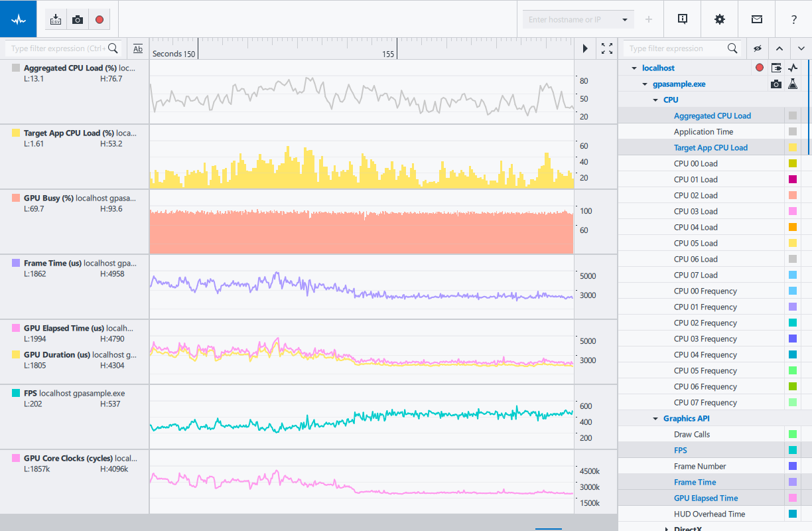The width and height of the screenshot is (812, 531).
Task: Click the CPU 01 Load color swatch
Action: (793, 179)
